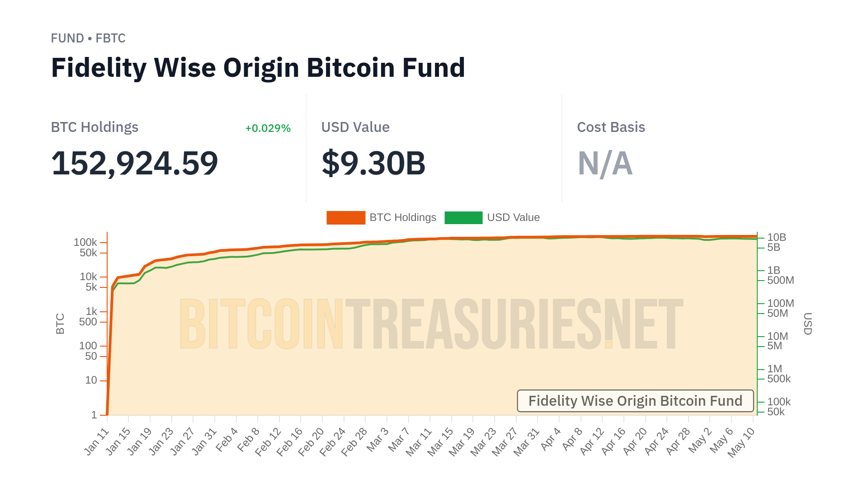Image resolution: width=868 pixels, height=488 pixels.
Task: Click the 100k tick on the BTC axis
Action: coord(85,243)
